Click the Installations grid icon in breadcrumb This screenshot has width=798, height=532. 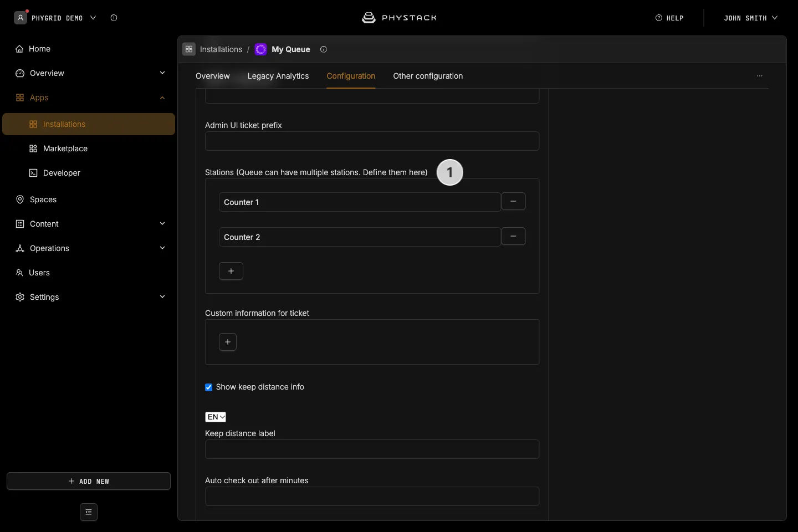pos(189,49)
